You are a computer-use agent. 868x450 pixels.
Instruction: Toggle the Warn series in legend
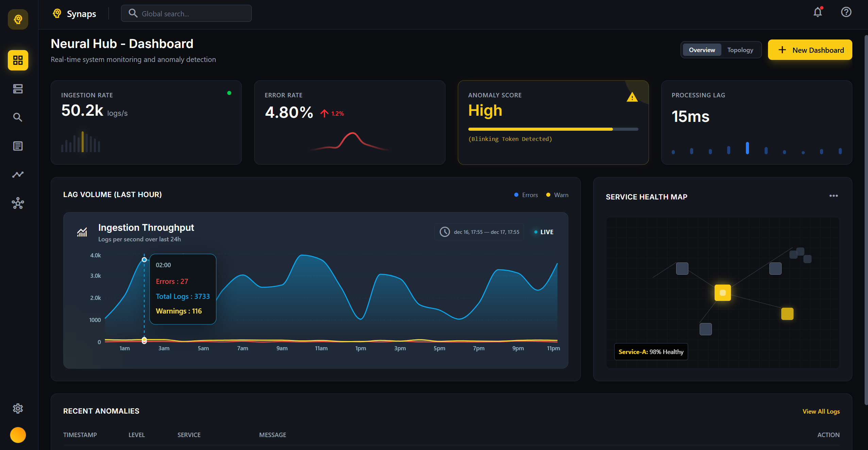coord(557,195)
